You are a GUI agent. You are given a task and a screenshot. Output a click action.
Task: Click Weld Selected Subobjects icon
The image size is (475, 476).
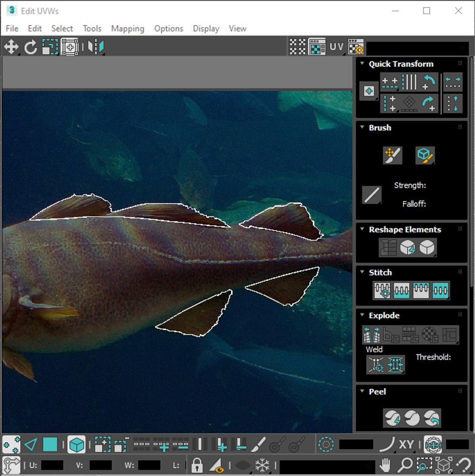[396, 364]
